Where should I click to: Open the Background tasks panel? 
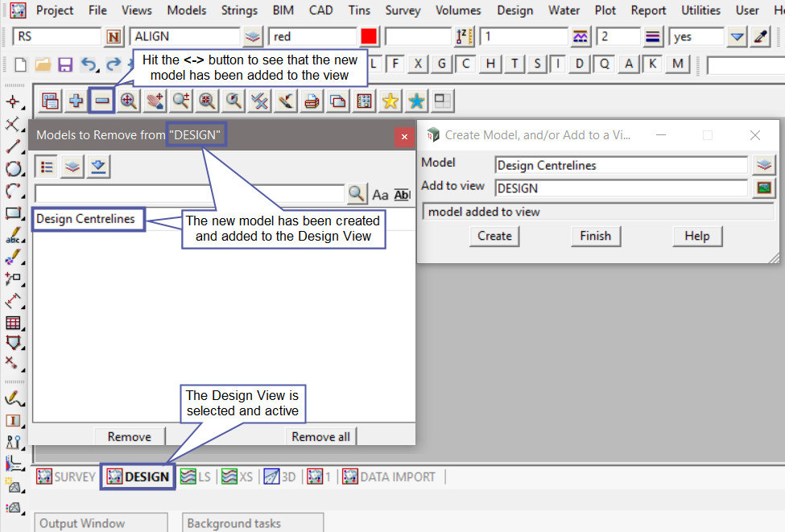(253, 523)
